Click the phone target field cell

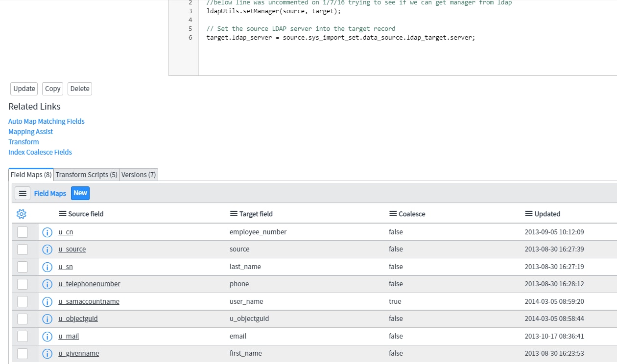[x=239, y=284]
